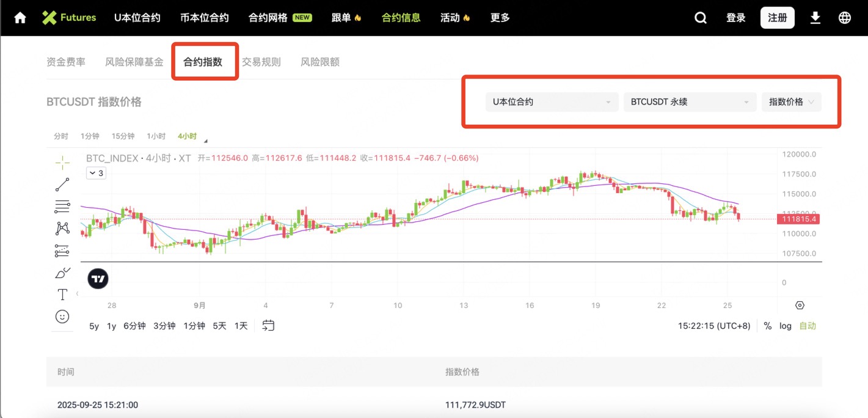Click the 注册 register button

777,18
